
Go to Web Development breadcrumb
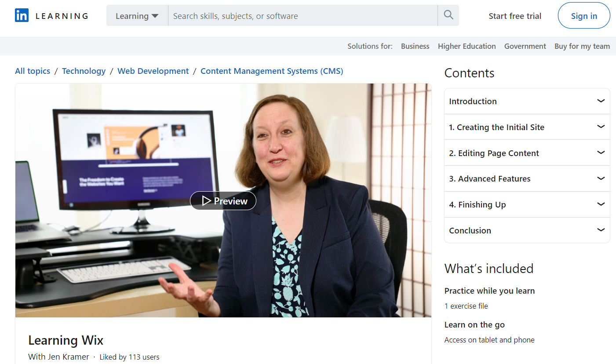(153, 71)
